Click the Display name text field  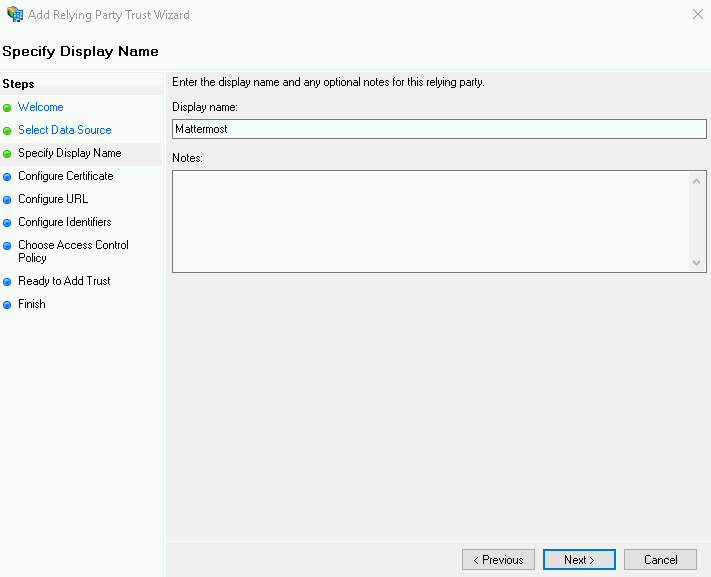438,129
